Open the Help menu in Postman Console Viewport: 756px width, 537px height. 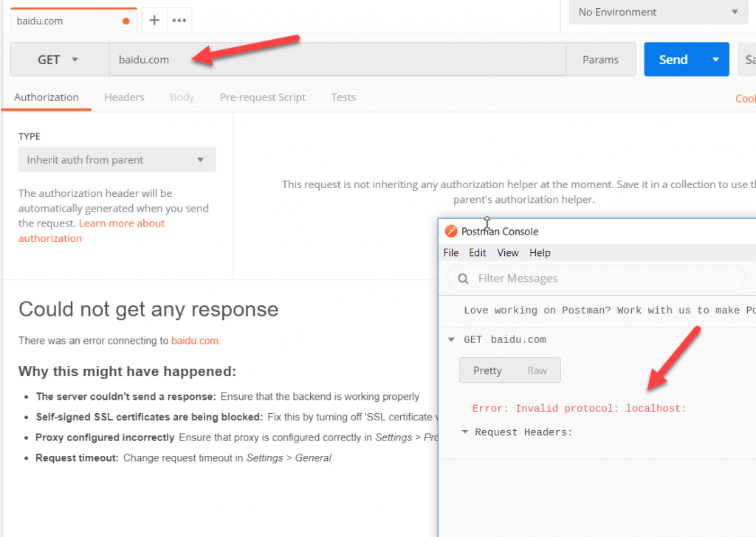(540, 253)
